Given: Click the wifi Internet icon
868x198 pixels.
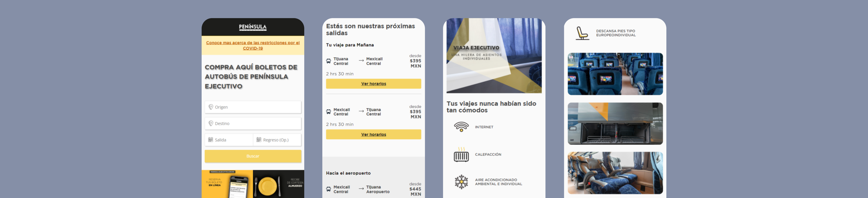Looking at the screenshot, I should click(x=461, y=127).
